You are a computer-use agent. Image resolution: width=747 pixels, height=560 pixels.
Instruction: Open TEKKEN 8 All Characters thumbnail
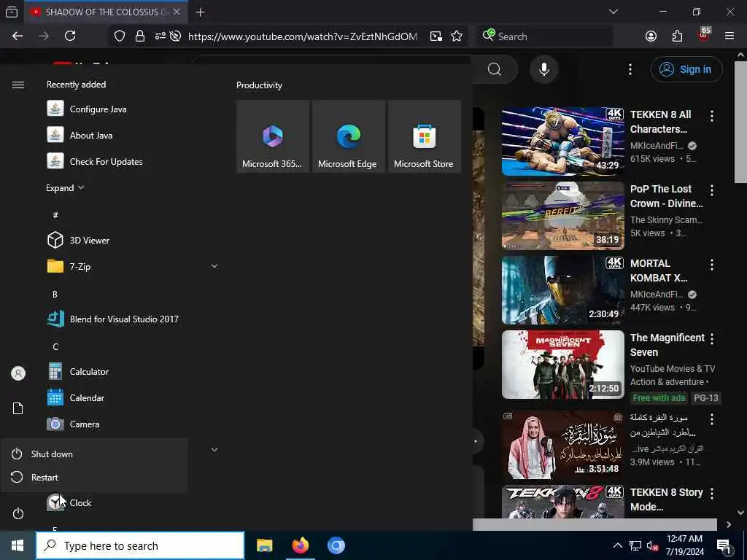562,141
